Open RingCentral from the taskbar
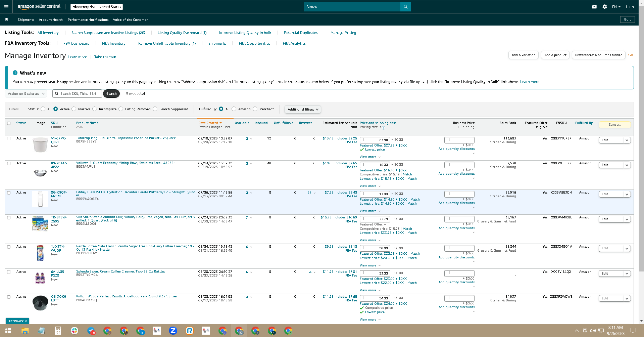Screen dimensions: 644x337 tap(190, 331)
